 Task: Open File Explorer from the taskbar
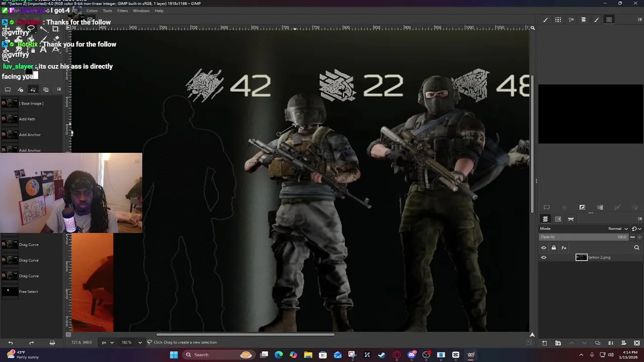(308, 354)
